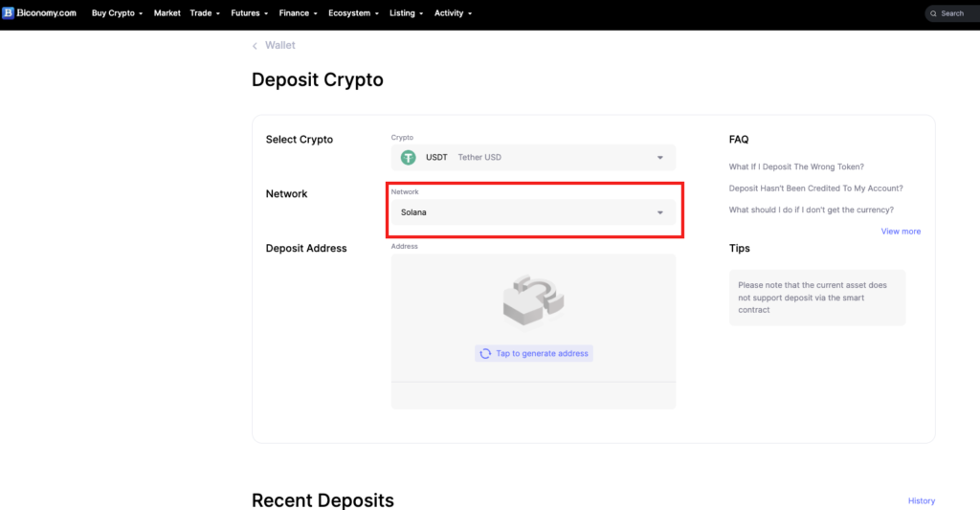The image size is (980, 510).
Task: Go back to Wallet
Action: click(280, 46)
